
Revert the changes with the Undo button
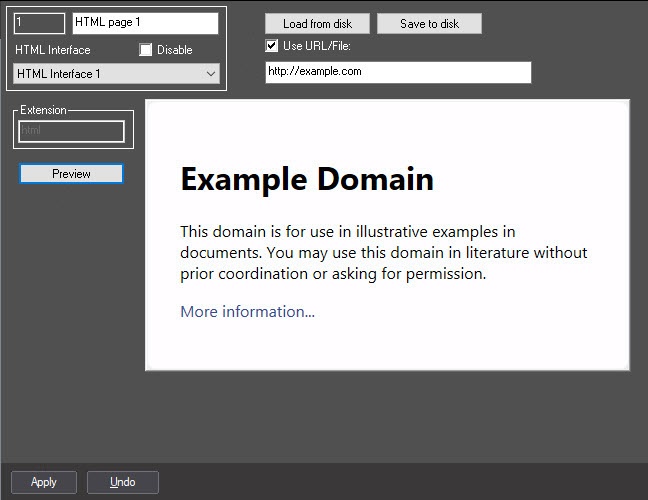[x=122, y=482]
